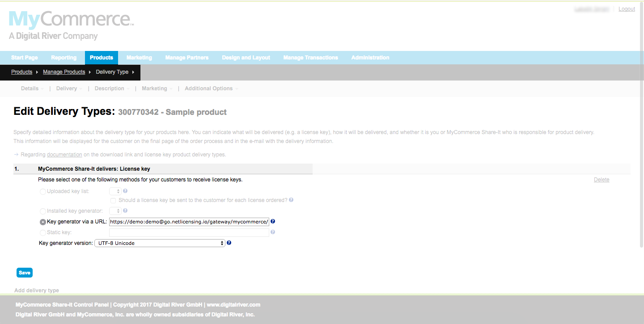The width and height of the screenshot is (644, 324).
Task: Click Add delivery type link
Action: [x=37, y=290]
